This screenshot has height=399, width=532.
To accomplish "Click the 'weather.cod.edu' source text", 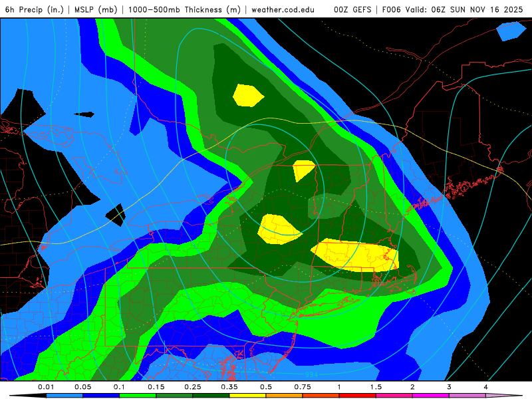I will [283, 9].
